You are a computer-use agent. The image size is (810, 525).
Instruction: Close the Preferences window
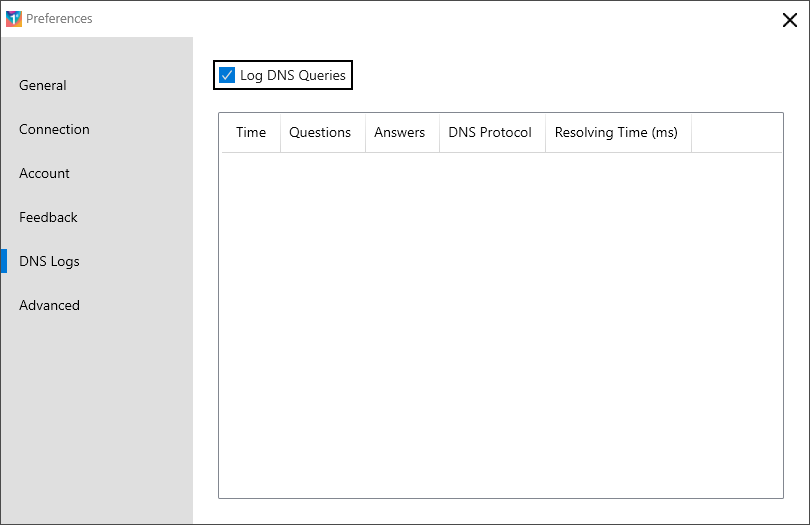789,20
